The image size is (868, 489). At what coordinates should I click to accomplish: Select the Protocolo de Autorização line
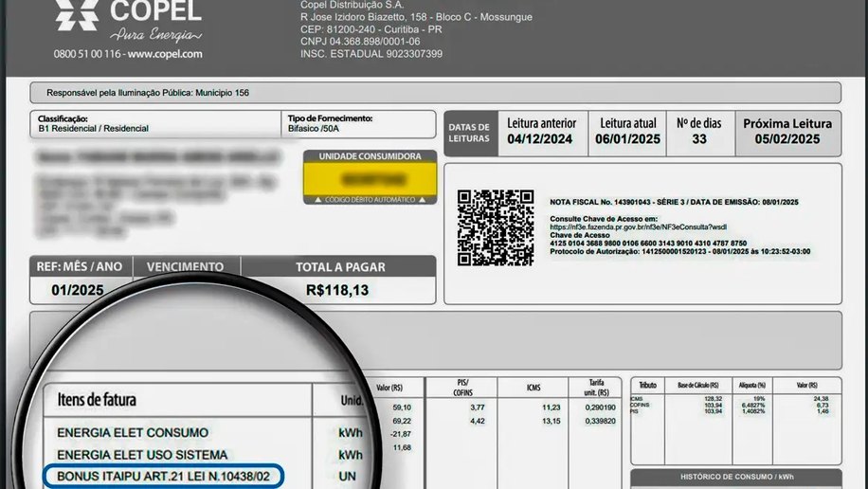coord(679,251)
